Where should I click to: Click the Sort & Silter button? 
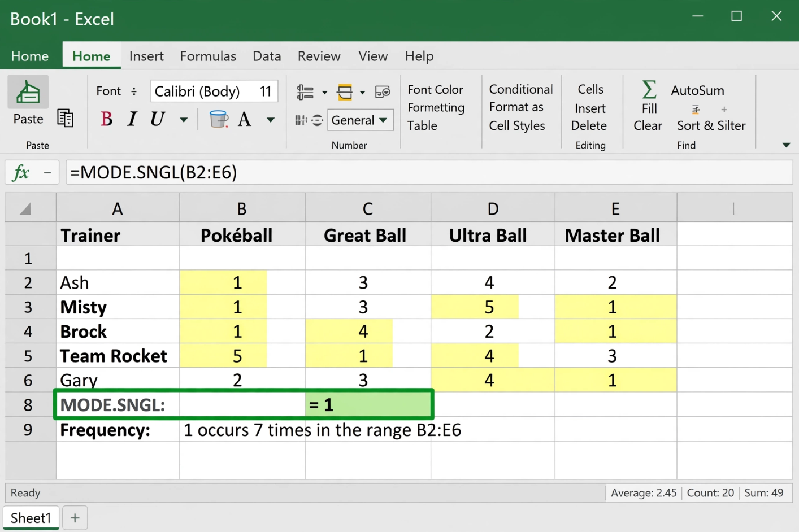711,125
